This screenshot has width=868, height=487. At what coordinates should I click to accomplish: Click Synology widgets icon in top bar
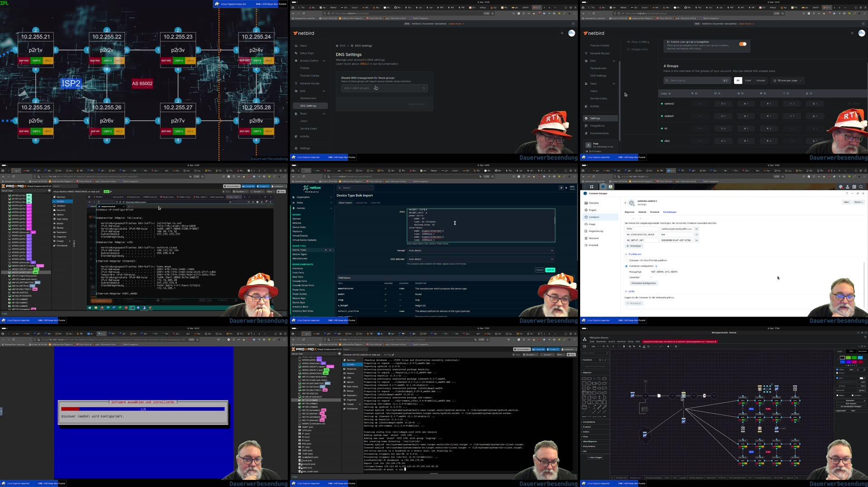tap(854, 187)
